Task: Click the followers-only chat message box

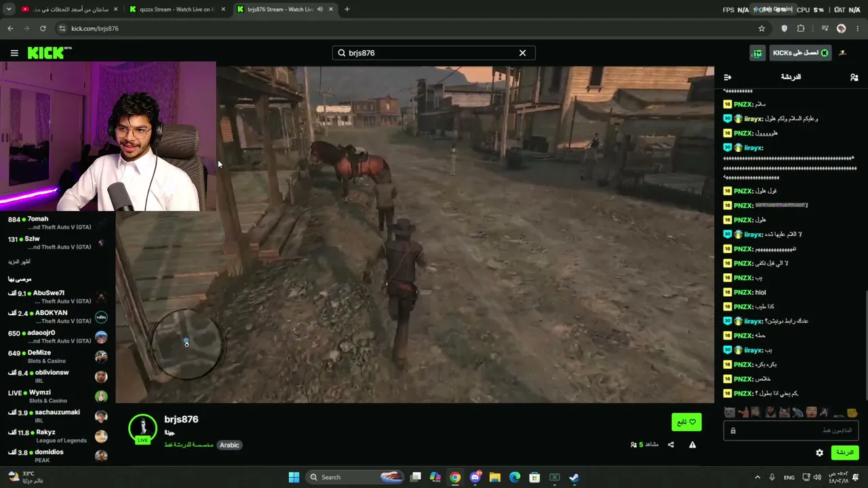Action: [791, 430]
